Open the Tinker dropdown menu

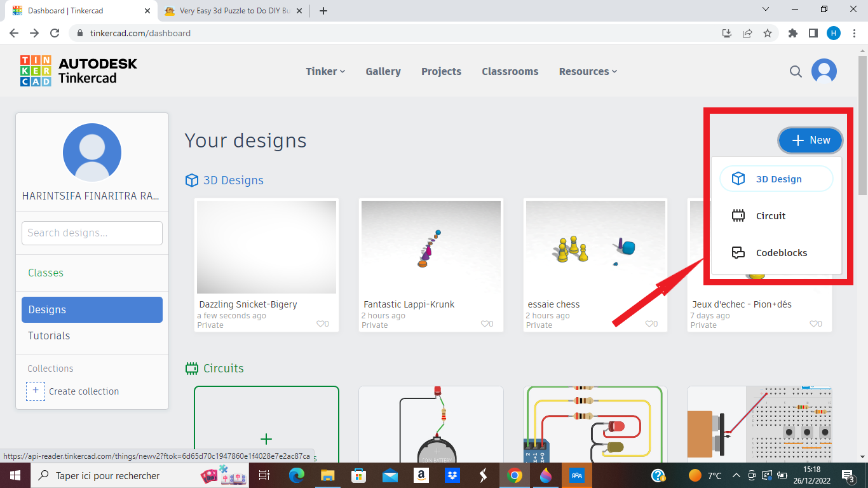pyautogui.click(x=325, y=71)
